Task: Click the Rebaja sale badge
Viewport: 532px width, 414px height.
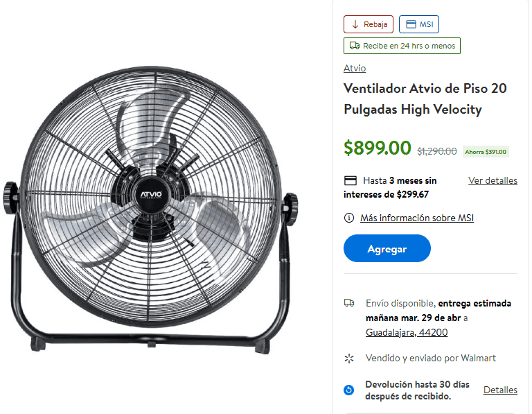Action: [369, 24]
